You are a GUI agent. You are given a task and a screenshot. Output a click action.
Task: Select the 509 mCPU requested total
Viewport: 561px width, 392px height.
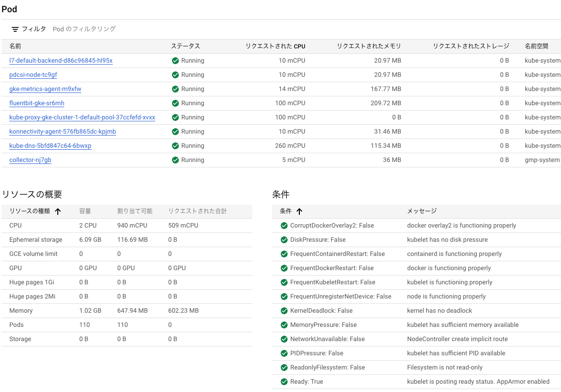(183, 226)
